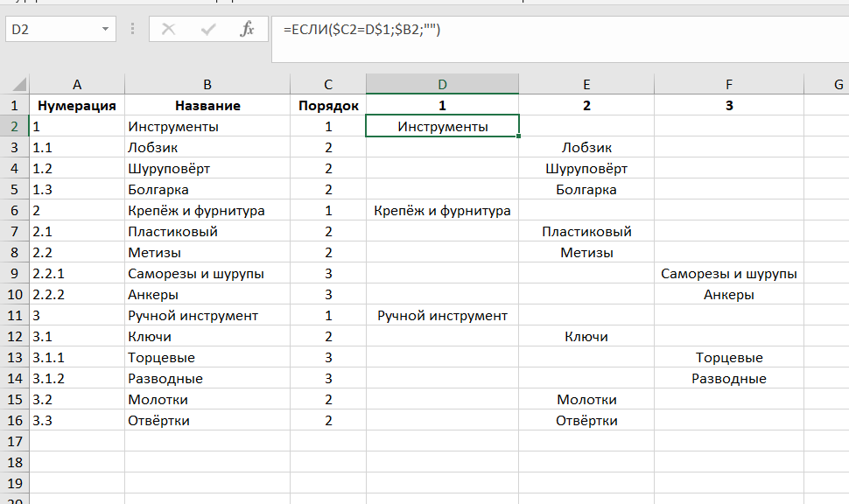Select the 'Нумерация' header cell
This screenshot has height=504, width=849.
coord(77,106)
